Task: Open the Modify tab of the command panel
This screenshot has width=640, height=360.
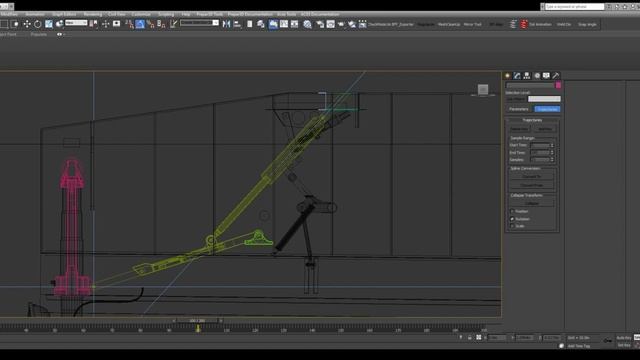Action: coord(517,76)
